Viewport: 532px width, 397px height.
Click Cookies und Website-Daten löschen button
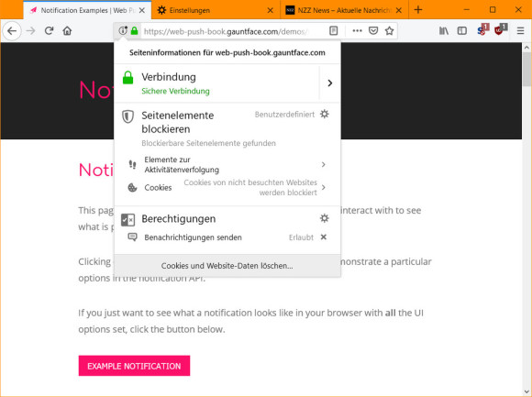(x=227, y=266)
